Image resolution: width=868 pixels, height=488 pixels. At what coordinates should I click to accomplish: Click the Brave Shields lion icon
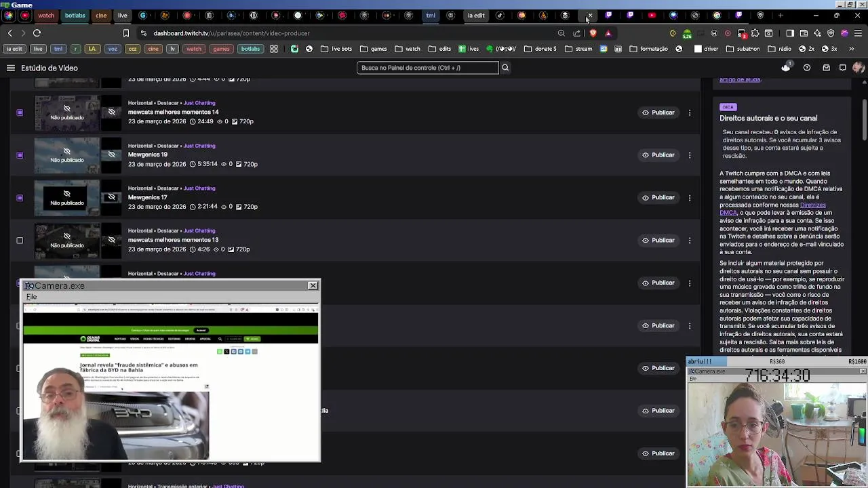click(x=593, y=33)
